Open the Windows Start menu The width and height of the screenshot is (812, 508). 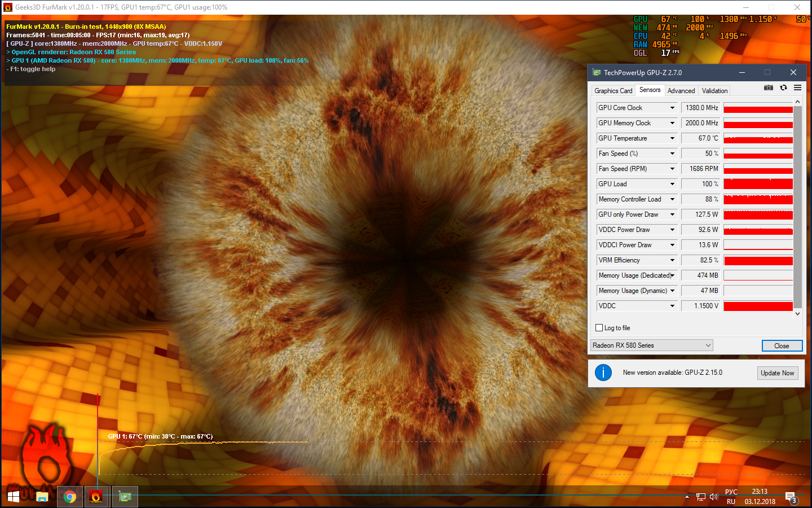14,497
